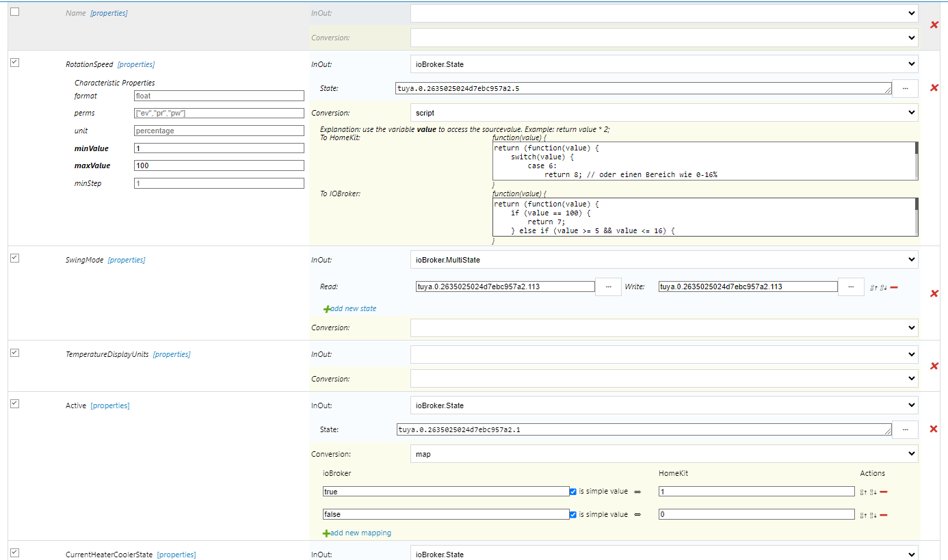Screen dimensions: 948x560
Task: Open properties link for RotationSpeed
Action: pos(136,65)
